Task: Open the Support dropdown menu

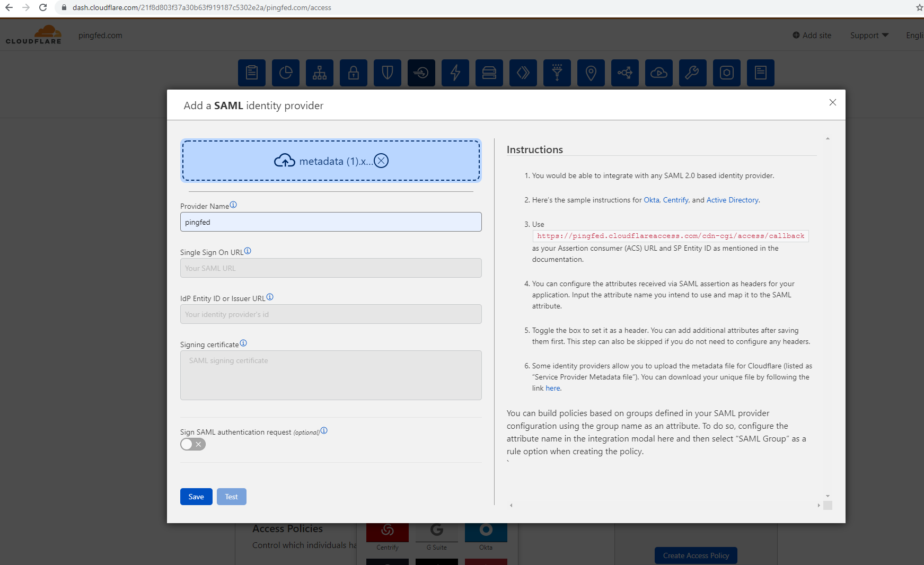Action: pos(869,36)
